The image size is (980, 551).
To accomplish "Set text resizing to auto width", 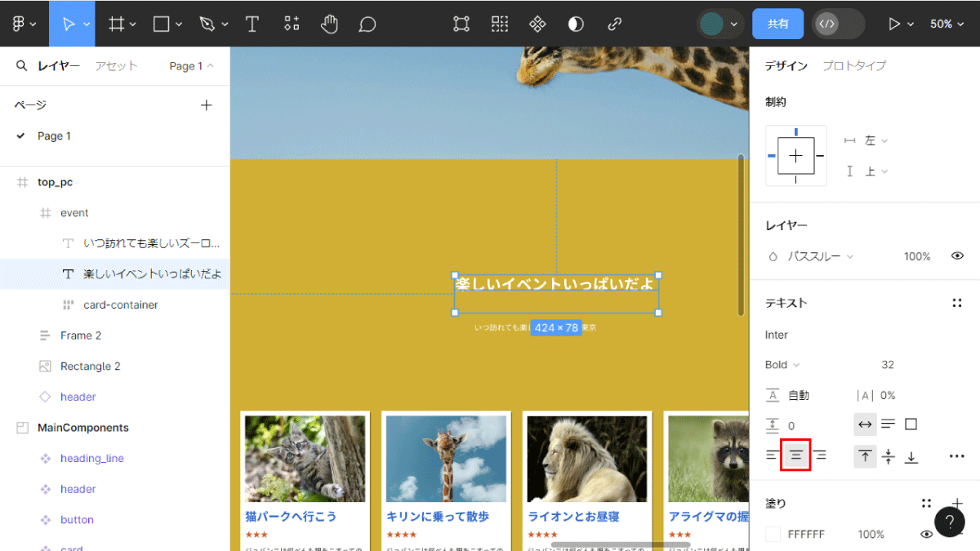I will click(866, 424).
